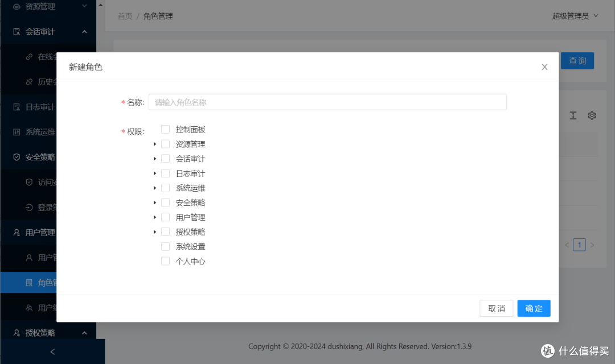Click the sidebar scrollbar up arrow
The width and height of the screenshot is (615, 364).
pyautogui.click(x=100, y=5)
